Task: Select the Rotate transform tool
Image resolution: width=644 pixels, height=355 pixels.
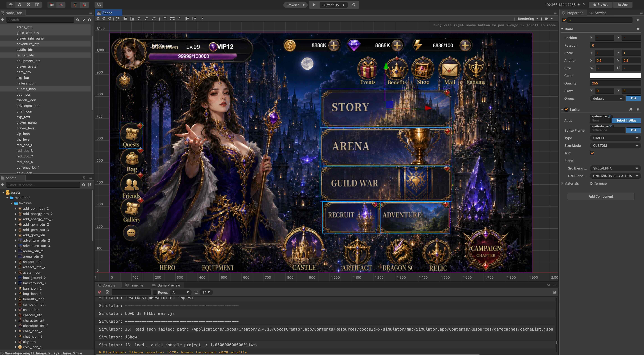Action: point(20,4)
